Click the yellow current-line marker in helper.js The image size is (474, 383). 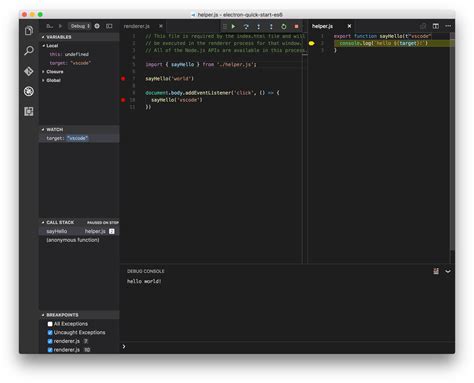(311, 43)
